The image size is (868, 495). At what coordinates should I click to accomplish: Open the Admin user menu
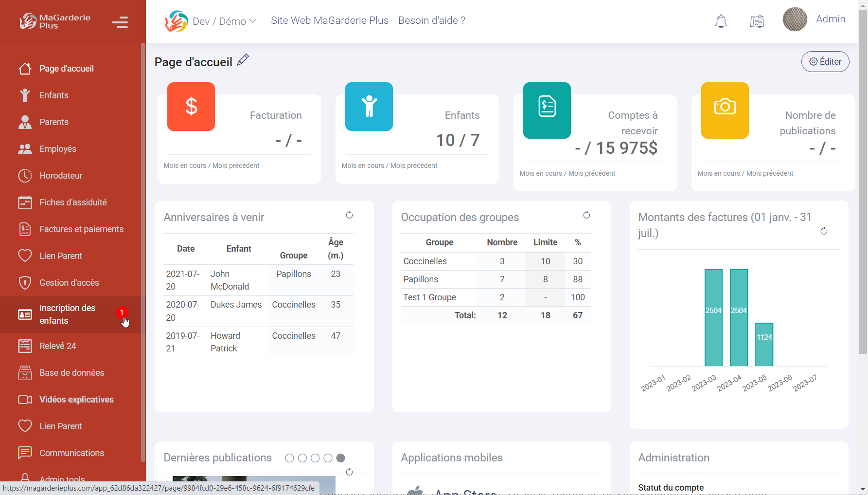[830, 19]
